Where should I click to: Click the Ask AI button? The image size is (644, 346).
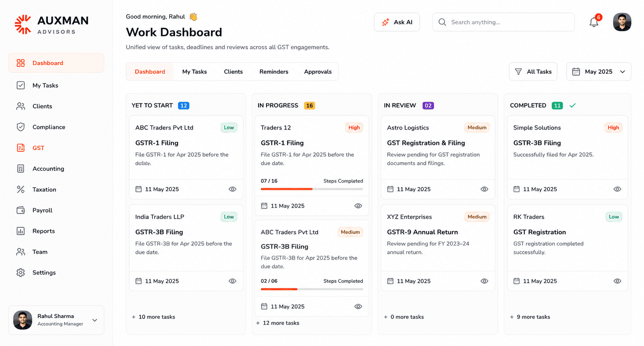click(397, 22)
